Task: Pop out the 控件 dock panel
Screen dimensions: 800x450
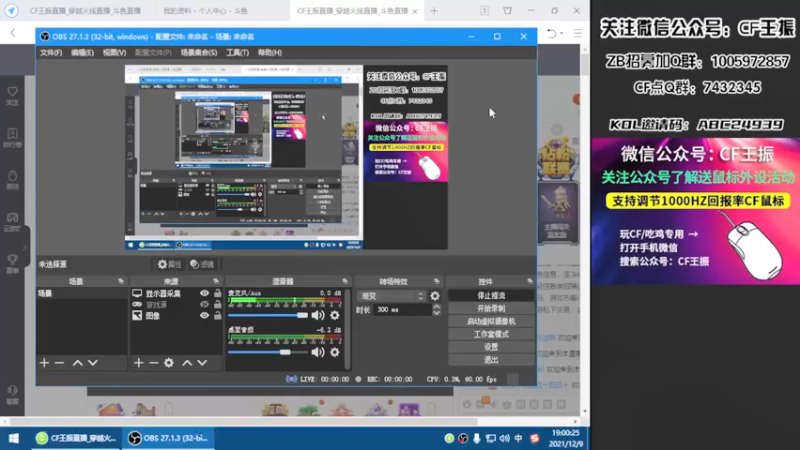Action: point(530,281)
